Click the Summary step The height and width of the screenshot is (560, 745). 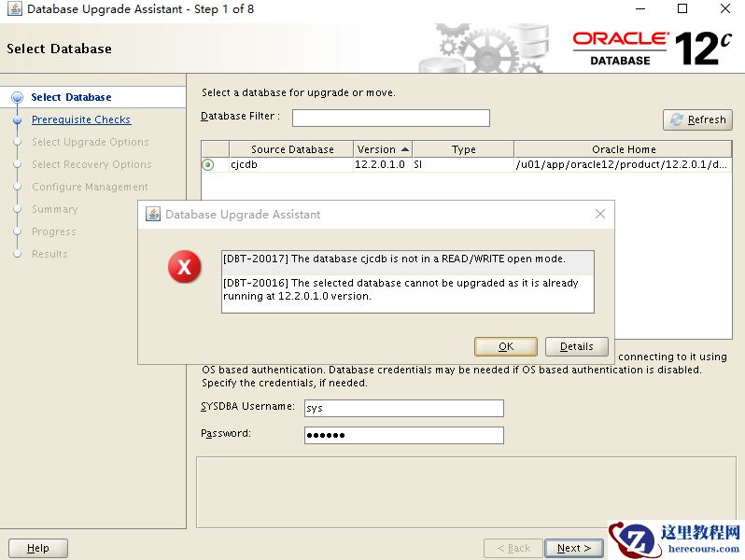tap(55, 209)
